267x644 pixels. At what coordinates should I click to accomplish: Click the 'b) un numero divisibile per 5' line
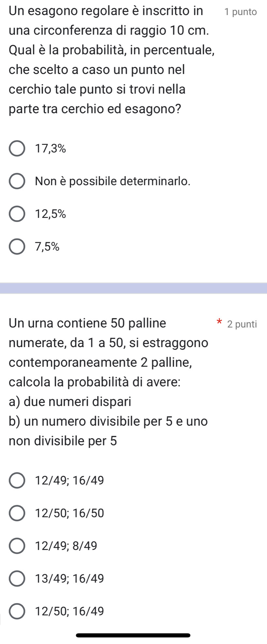pyautogui.click(x=108, y=421)
